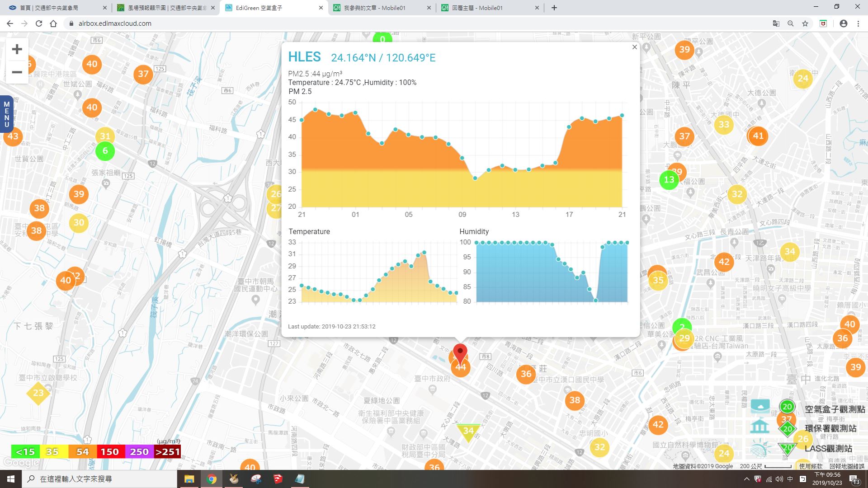
Task: Select the orange station marker showing 41
Action: 758,136
